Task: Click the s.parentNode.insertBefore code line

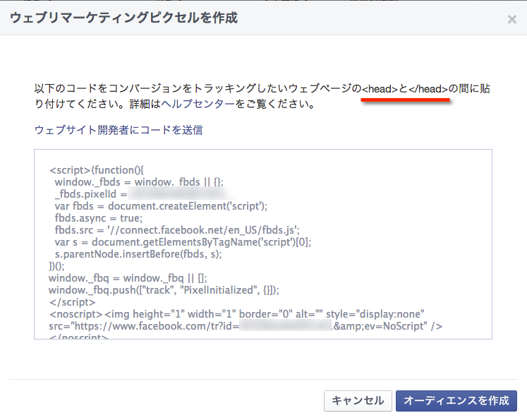Action: pos(138,254)
